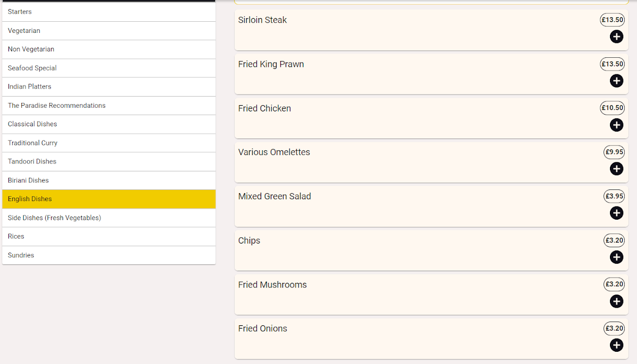Open the Starters menu category
637x364 pixels.
point(109,12)
